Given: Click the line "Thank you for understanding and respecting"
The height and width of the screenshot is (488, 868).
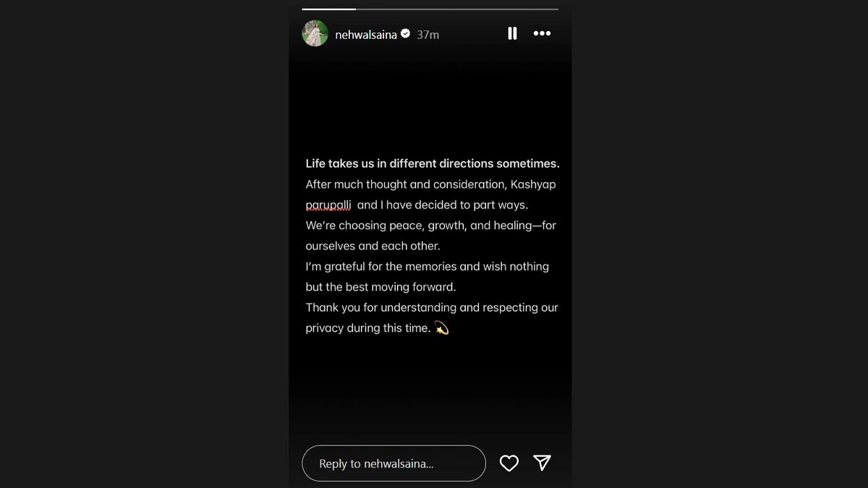Looking at the screenshot, I should (432, 308).
